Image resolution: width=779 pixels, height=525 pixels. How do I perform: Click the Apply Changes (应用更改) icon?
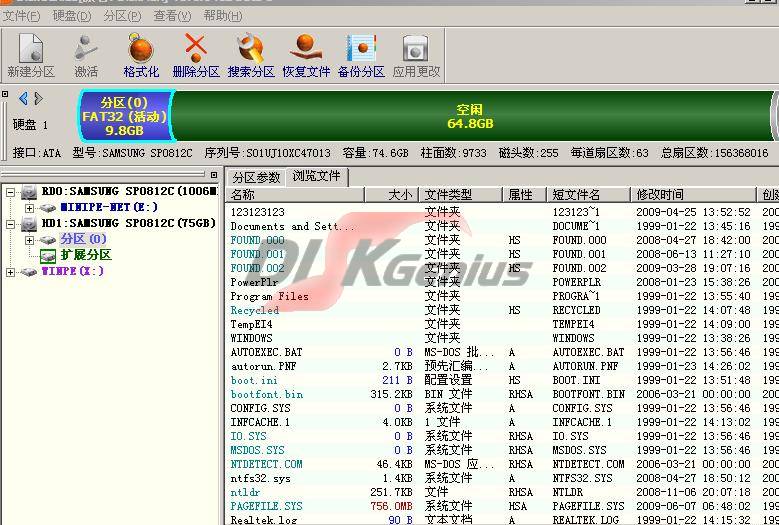[x=416, y=55]
